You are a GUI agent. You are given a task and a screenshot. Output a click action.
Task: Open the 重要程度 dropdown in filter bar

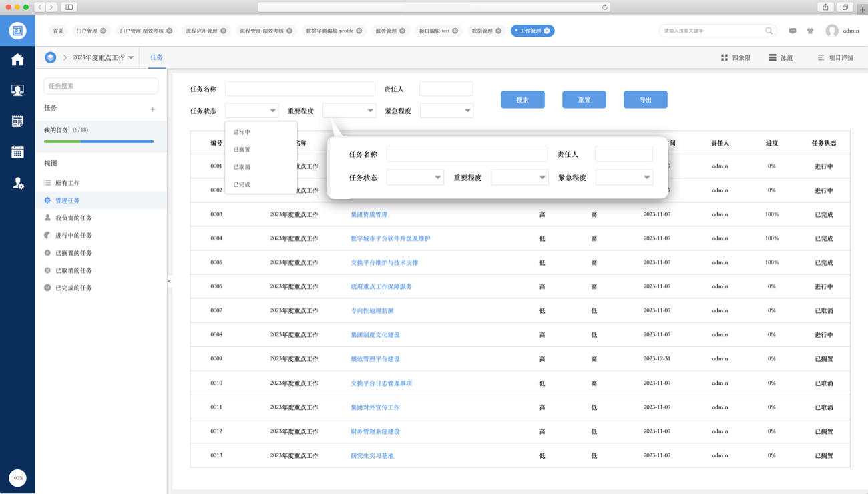click(x=349, y=111)
